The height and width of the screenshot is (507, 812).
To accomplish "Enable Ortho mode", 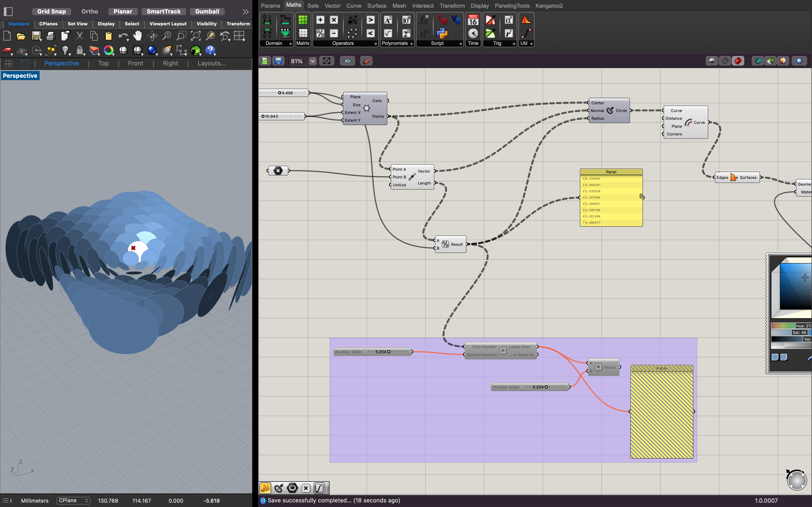I will (x=90, y=11).
